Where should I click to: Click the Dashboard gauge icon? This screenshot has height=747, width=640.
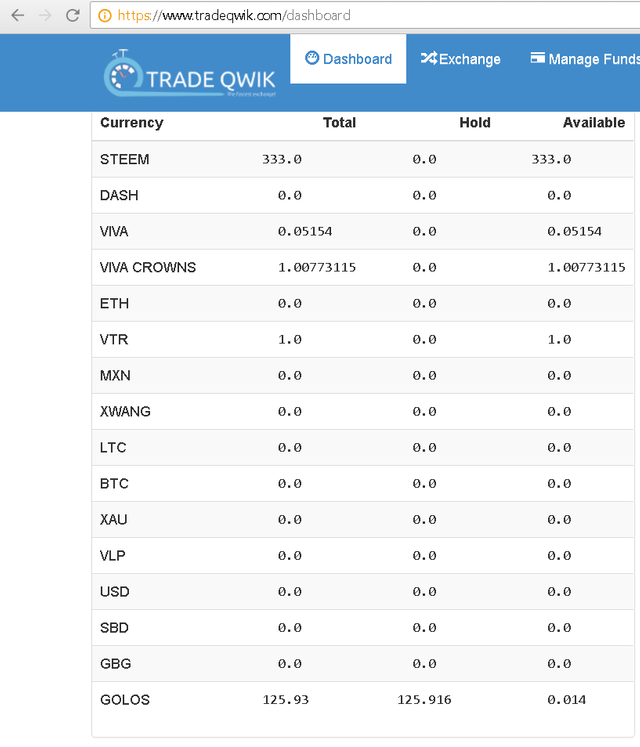312,58
